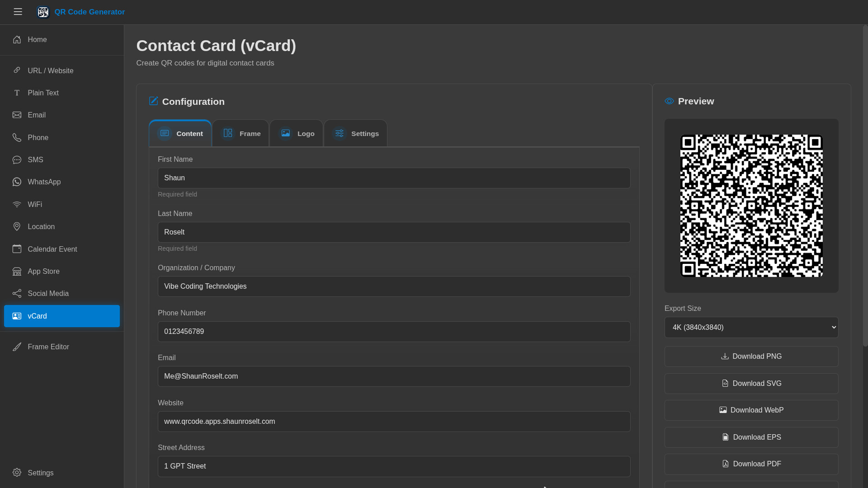This screenshot has width=868, height=488.
Task: Click the Street Address input field
Action: (394, 466)
